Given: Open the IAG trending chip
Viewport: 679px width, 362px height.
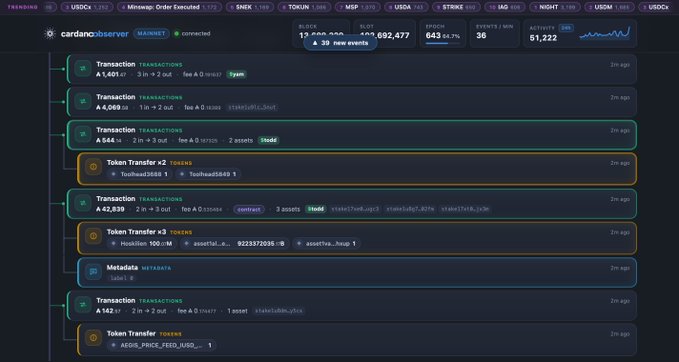Looking at the screenshot, I should (x=505, y=7).
